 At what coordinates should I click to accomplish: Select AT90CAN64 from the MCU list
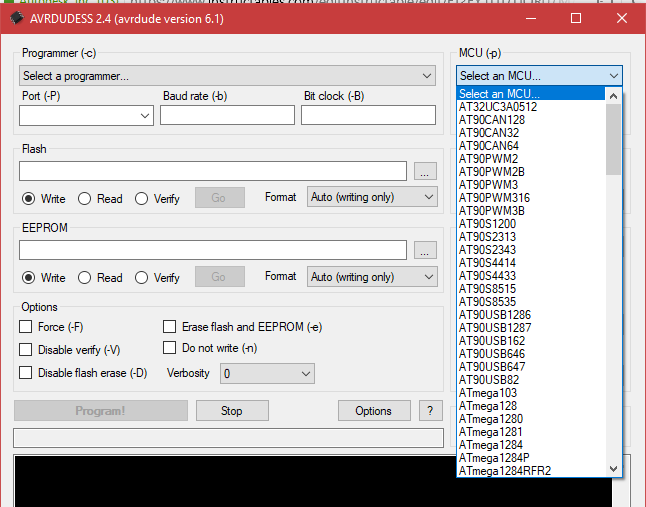click(x=531, y=146)
